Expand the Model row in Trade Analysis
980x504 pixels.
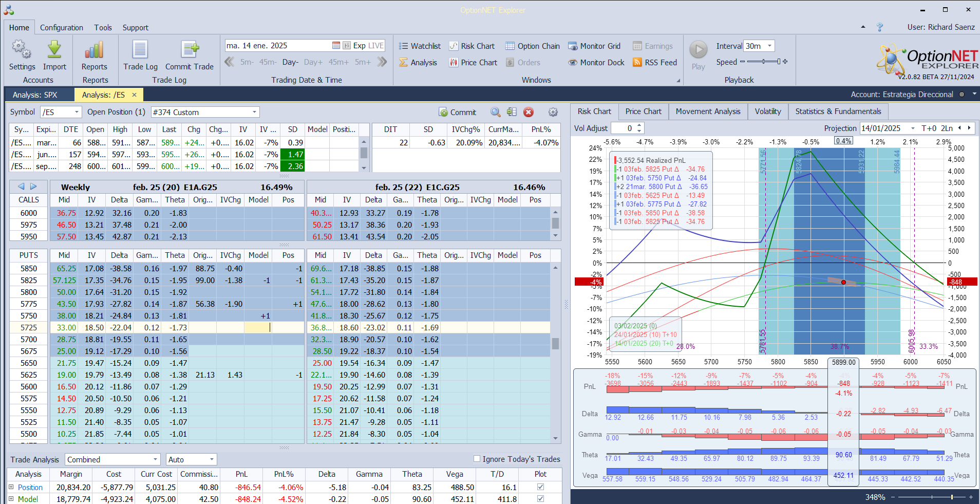tap(11, 499)
